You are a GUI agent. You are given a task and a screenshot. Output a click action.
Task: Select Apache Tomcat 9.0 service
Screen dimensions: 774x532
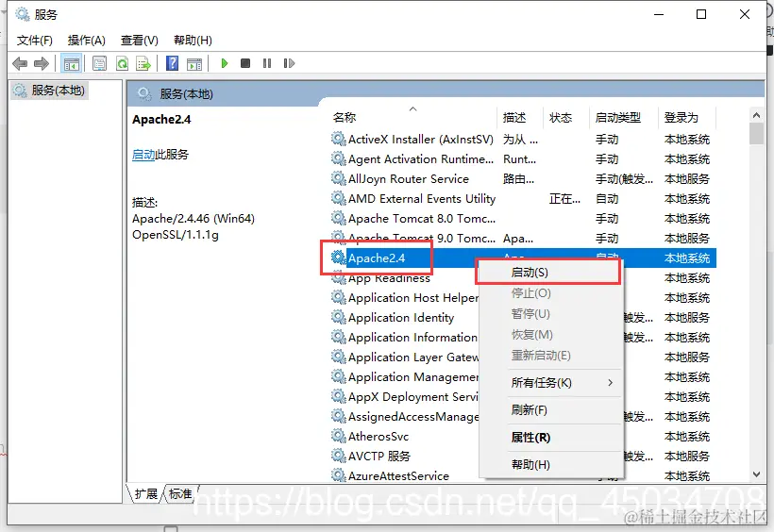tap(422, 239)
